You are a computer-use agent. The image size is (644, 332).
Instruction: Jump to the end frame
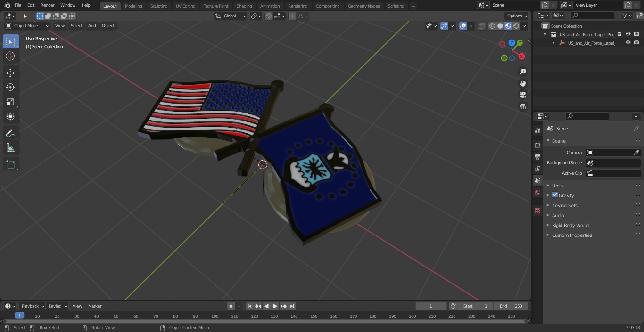click(292, 306)
